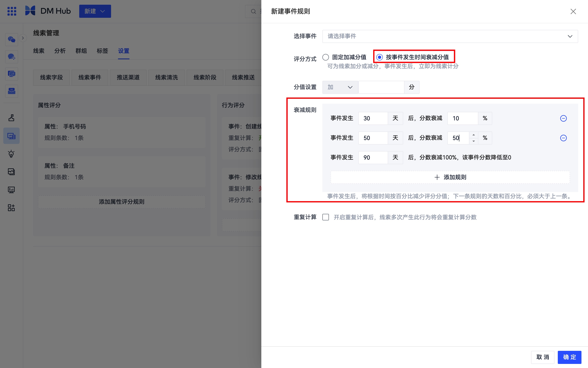Open the inbox mail sidebar icon
This screenshot has width=588, height=368.
(12, 91)
